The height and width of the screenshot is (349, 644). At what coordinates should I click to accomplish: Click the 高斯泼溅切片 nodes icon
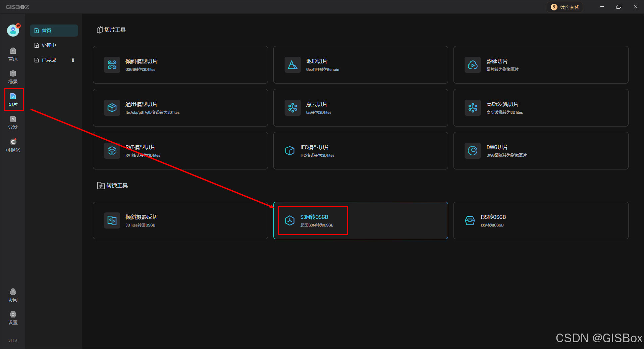click(x=473, y=108)
